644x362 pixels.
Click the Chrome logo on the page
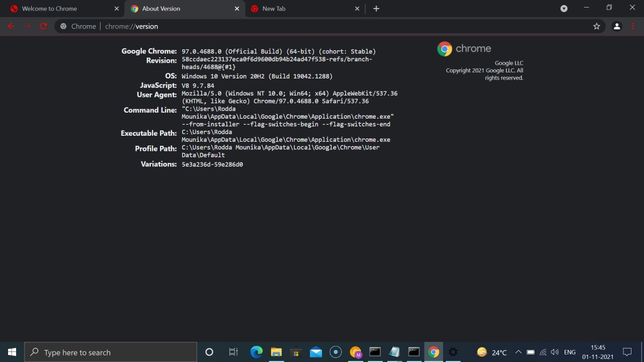tap(464, 49)
